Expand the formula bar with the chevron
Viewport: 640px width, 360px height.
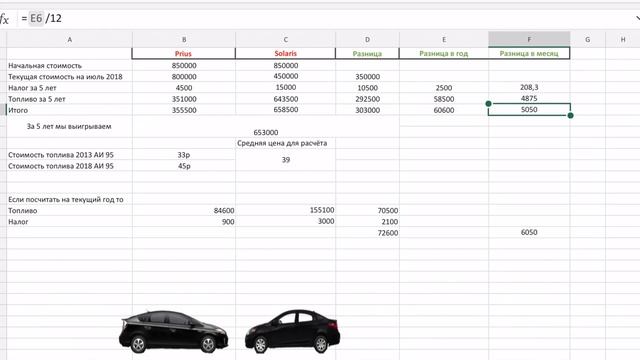click(x=638, y=18)
